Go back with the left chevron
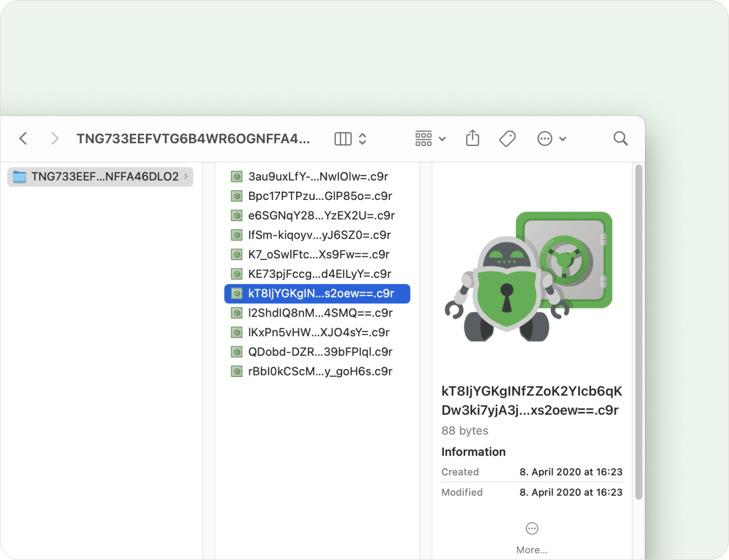Screen dimensions: 729x560 pyautogui.click(x=23, y=139)
